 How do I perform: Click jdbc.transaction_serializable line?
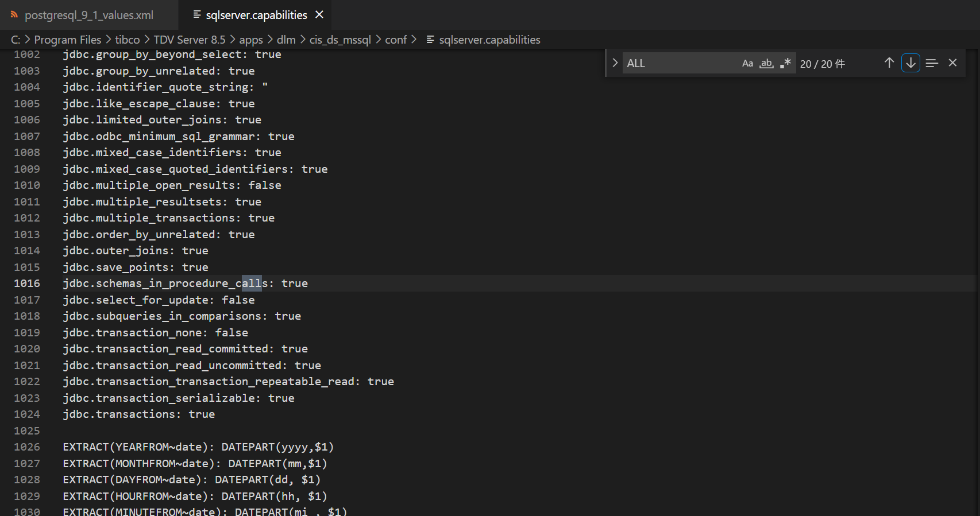[179, 398]
